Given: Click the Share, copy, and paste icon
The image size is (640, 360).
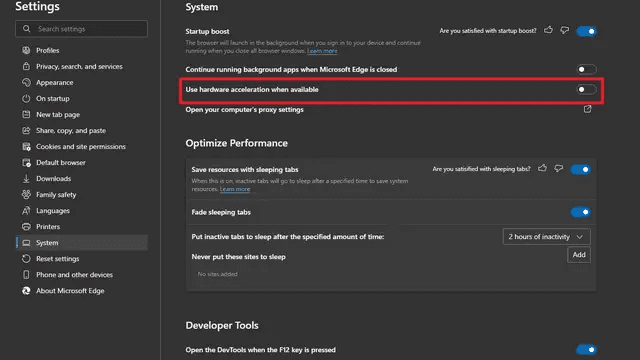Looking at the screenshot, I should (26, 131).
